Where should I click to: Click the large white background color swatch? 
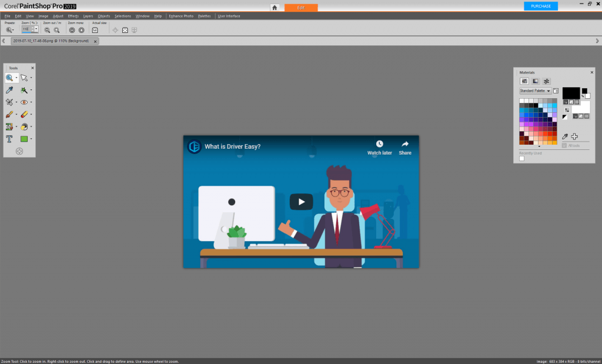click(581, 108)
